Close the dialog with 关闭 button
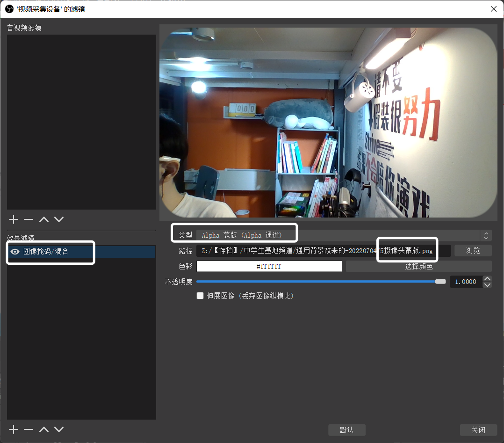The image size is (504, 443). [478, 430]
